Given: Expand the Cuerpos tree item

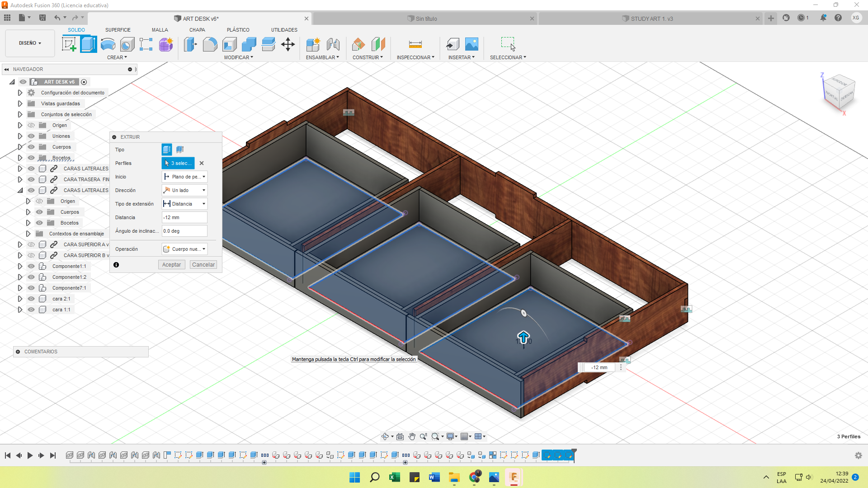Looking at the screenshot, I should [x=20, y=146].
